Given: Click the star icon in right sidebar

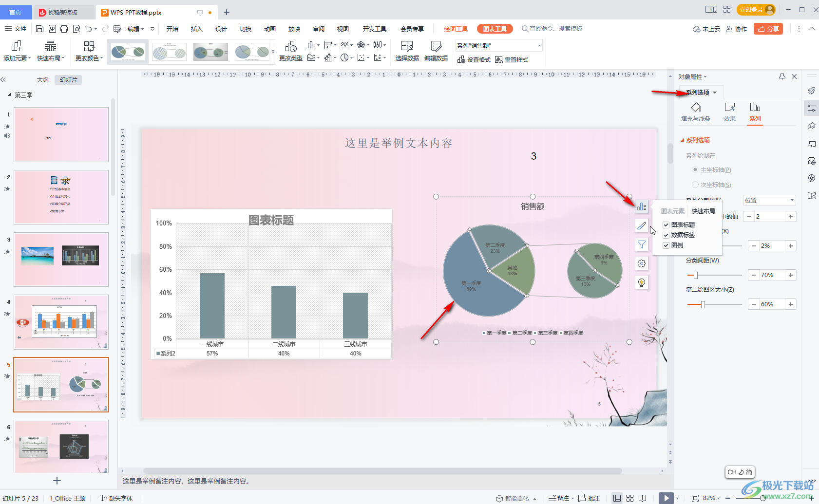Looking at the screenshot, I should (x=811, y=126).
